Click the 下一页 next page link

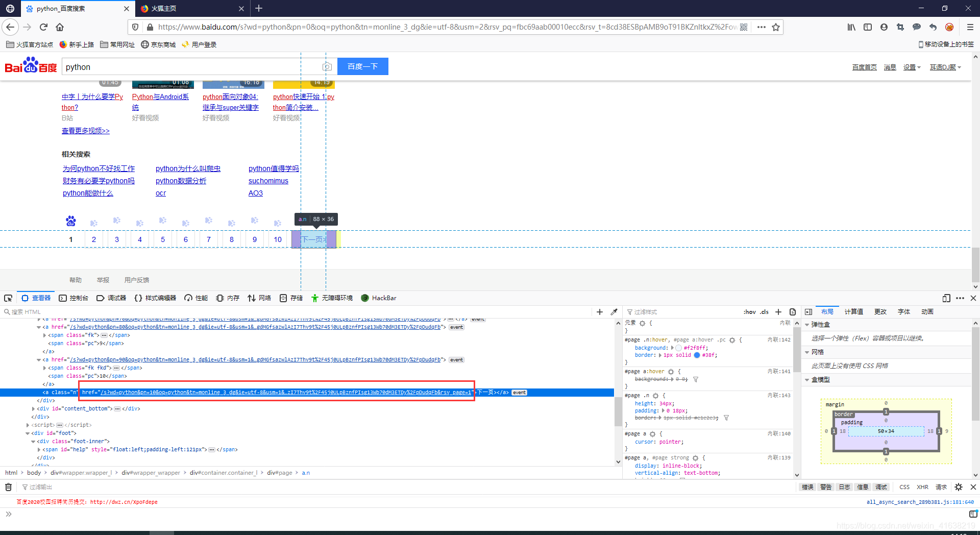(314, 239)
